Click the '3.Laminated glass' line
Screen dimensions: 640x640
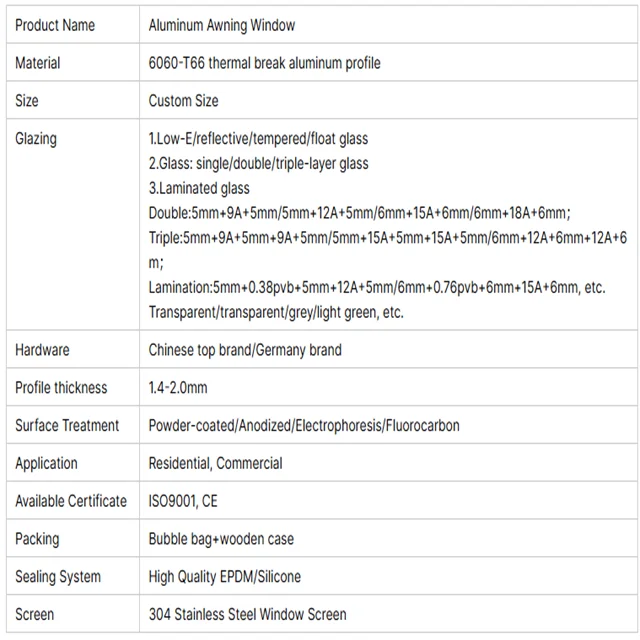coord(199,188)
